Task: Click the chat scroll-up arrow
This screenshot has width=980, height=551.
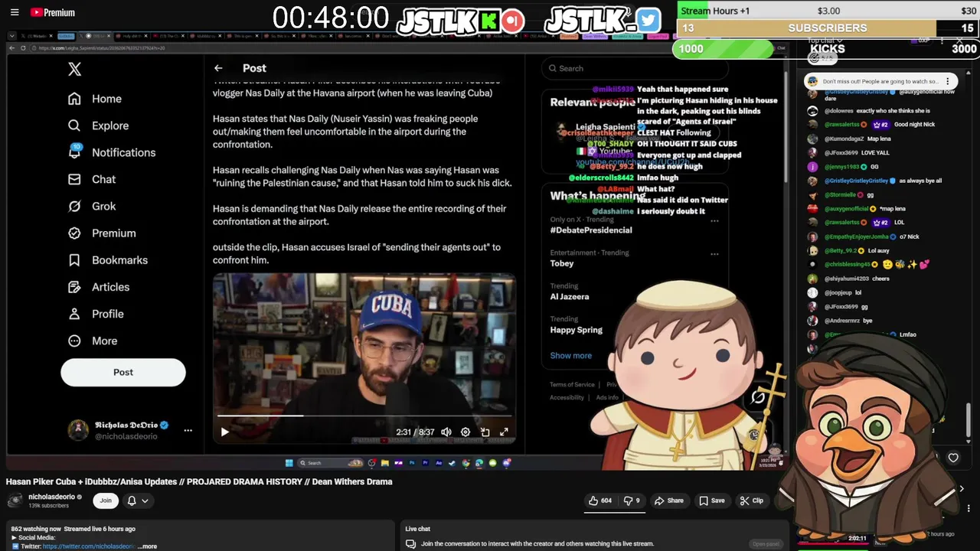Action: tap(969, 73)
